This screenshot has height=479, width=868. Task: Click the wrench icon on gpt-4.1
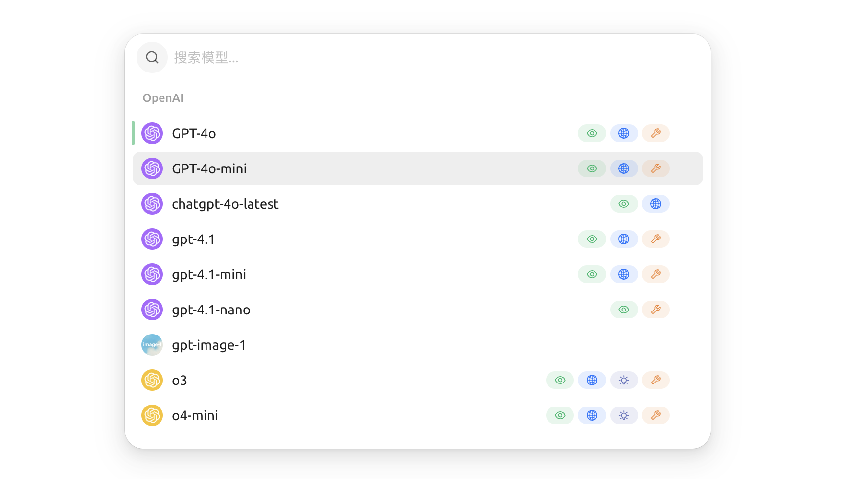[656, 239]
